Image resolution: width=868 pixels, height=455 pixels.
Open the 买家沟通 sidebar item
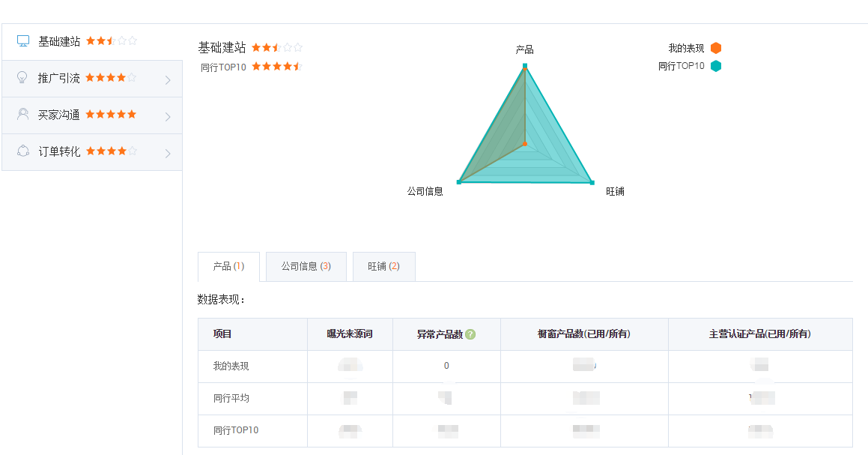[x=92, y=115]
